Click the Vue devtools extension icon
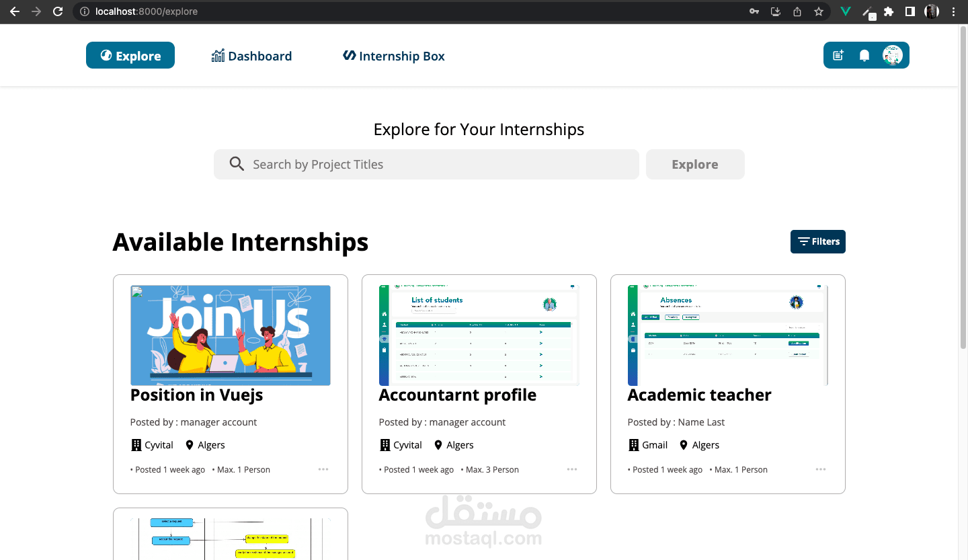968x560 pixels. (846, 11)
